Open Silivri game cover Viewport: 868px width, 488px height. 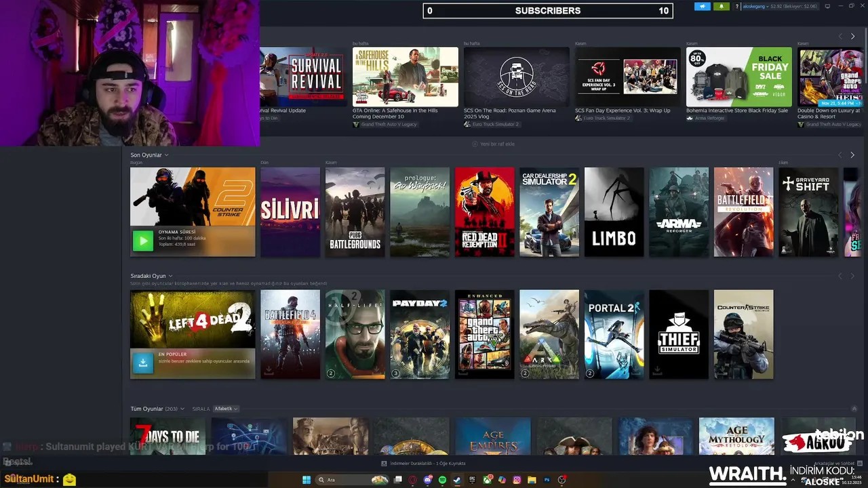[290, 212]
